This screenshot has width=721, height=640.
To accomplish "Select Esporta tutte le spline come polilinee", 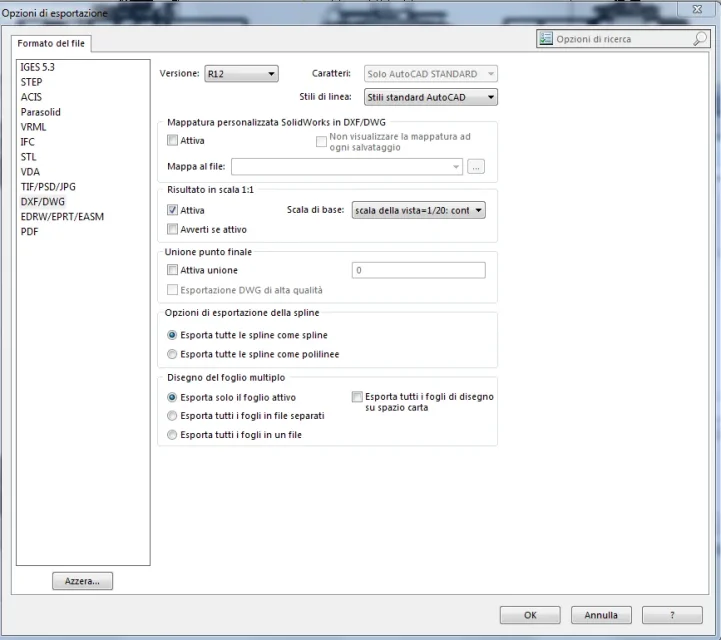I will pos(173,354).
